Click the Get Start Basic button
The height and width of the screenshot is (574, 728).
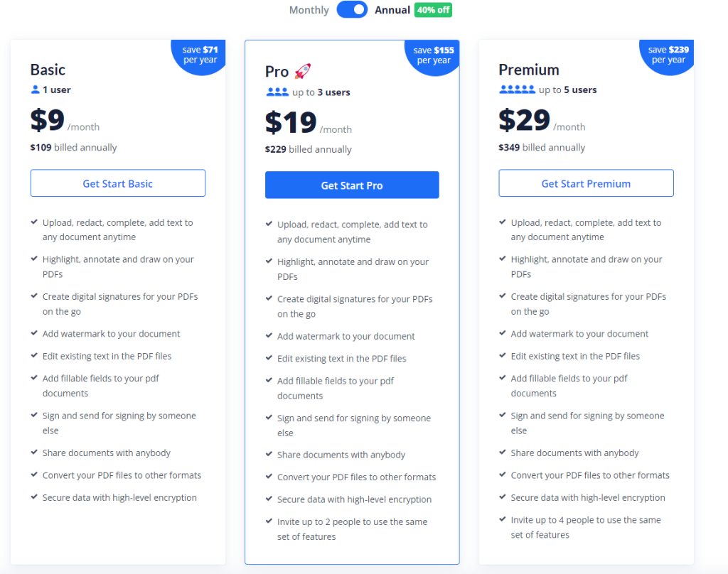point(118,183)
